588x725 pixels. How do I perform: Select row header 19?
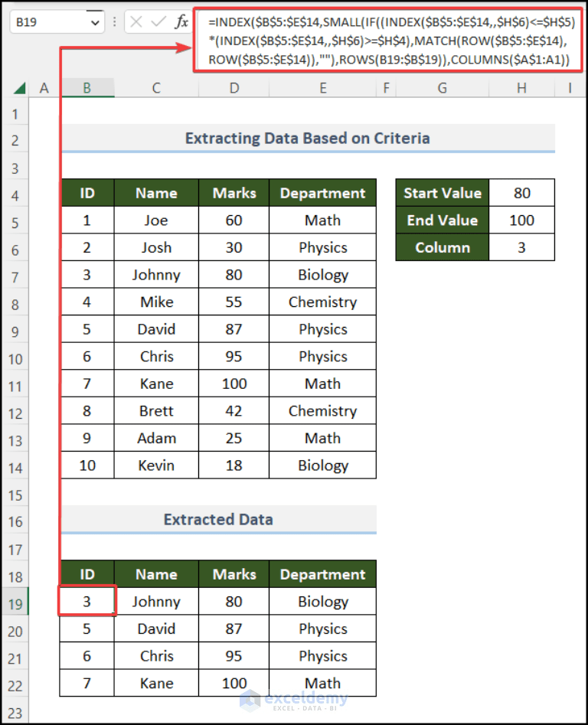[15, 602]
